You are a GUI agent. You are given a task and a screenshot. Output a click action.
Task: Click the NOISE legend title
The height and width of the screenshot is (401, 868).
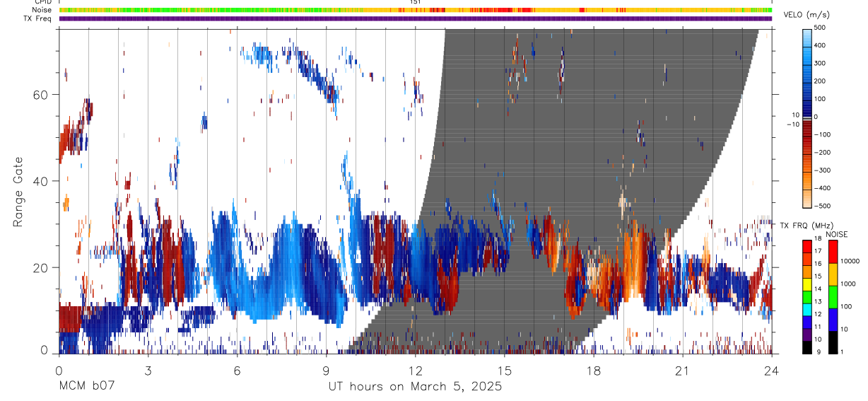[x=837, y=234]
